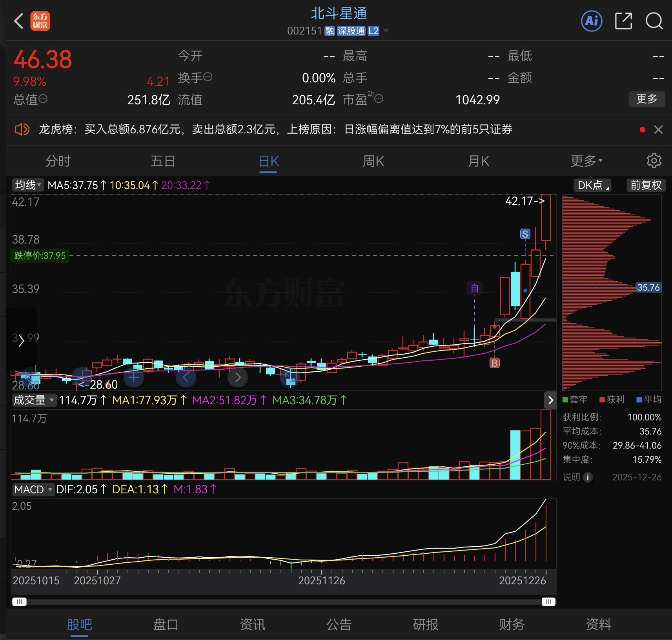The width and height of the screenshot is (672, 640).
Task: Switch to the 周K tab
Action: point(373,161)
